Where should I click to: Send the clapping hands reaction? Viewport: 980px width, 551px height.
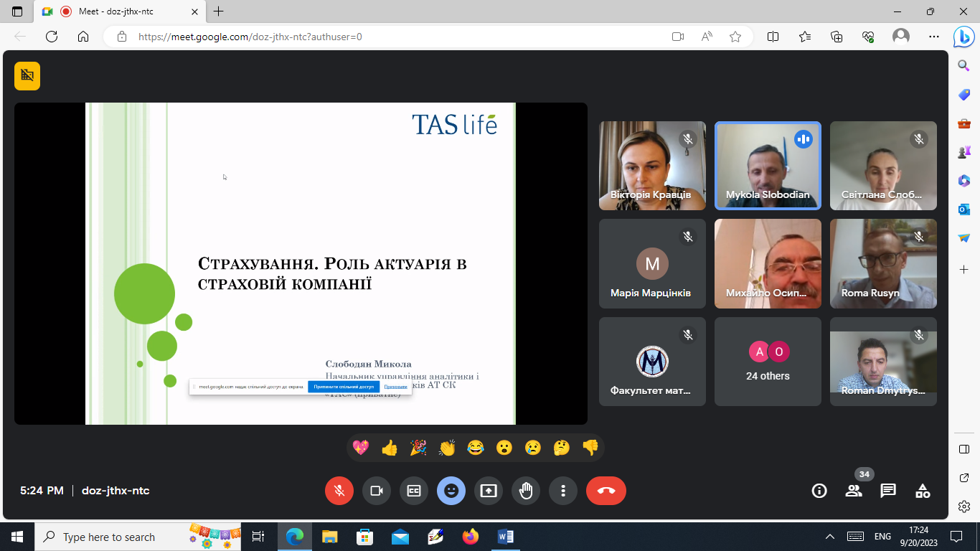click(x=447, y=448)
